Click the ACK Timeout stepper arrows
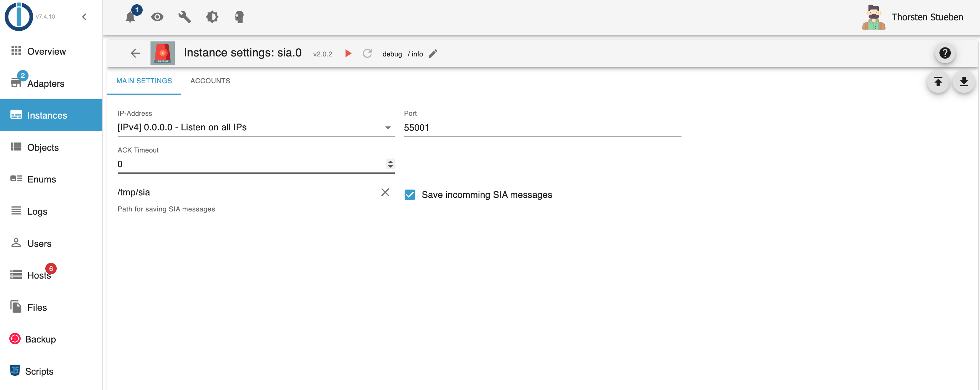 [x=391, y=164]
